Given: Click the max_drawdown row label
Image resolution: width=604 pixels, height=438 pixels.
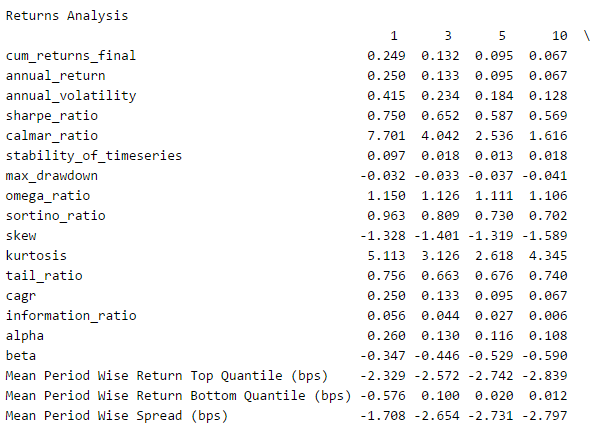Looking at the screenshot, I should coord(54,176).
